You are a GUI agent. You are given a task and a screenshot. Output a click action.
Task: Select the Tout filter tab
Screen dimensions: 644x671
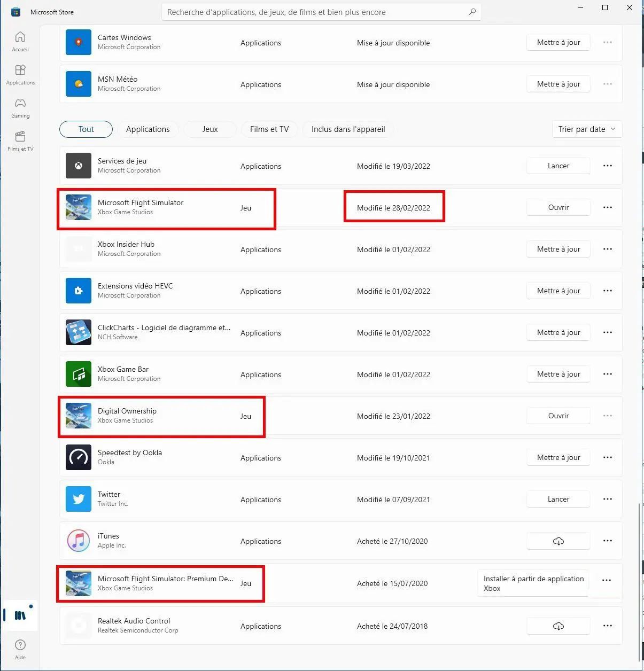[x=86, y=129]
